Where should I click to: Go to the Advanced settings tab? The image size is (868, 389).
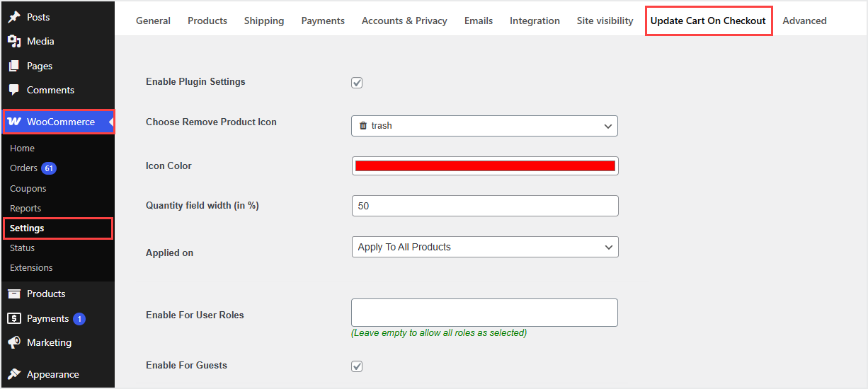[804, 21]
